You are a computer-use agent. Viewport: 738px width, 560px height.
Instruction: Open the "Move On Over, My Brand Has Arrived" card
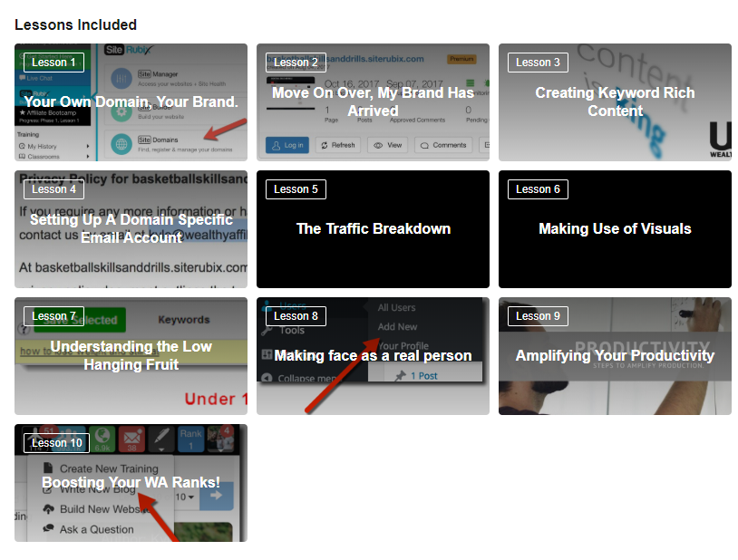click(373, 102)
